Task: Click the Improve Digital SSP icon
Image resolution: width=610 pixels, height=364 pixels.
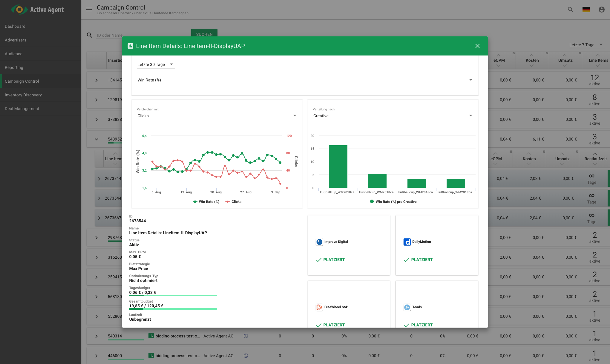Action: [319, 242]
